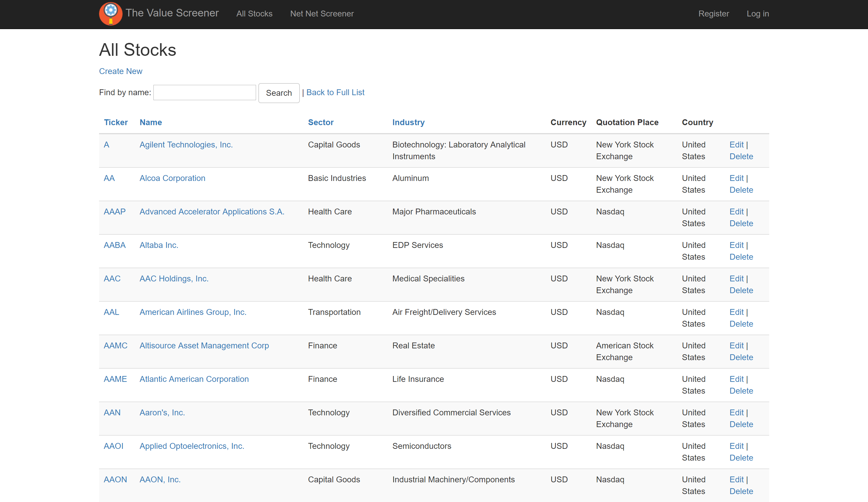This screenshot has height=502, width=868.
Task: Open AAC Holdings, Inc. details
Action: tap(174, 278)
